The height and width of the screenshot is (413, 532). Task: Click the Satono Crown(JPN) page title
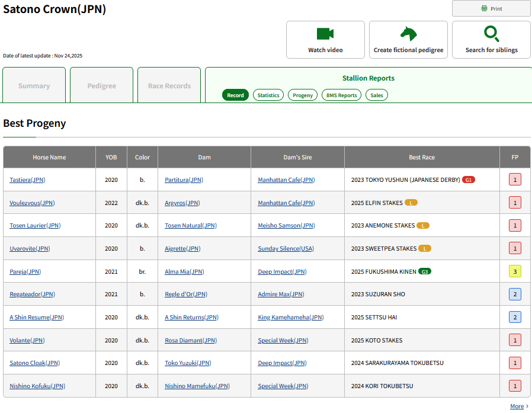[55, 9]
